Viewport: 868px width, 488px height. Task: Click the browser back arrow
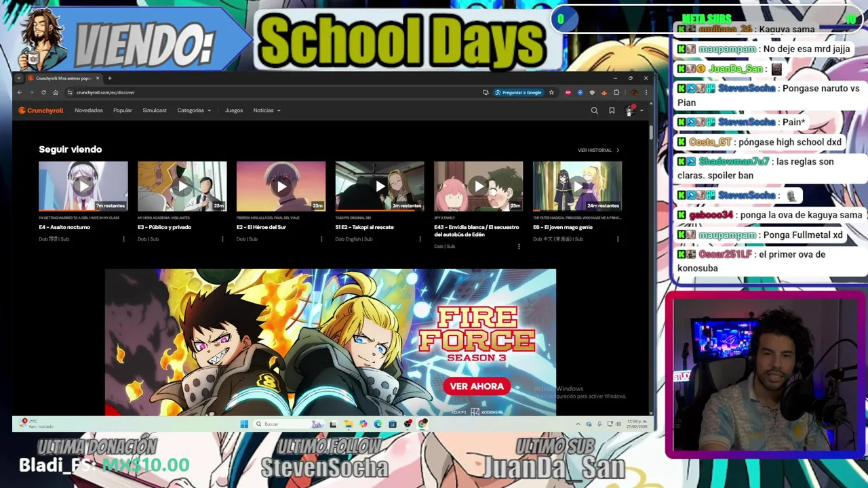20,92
